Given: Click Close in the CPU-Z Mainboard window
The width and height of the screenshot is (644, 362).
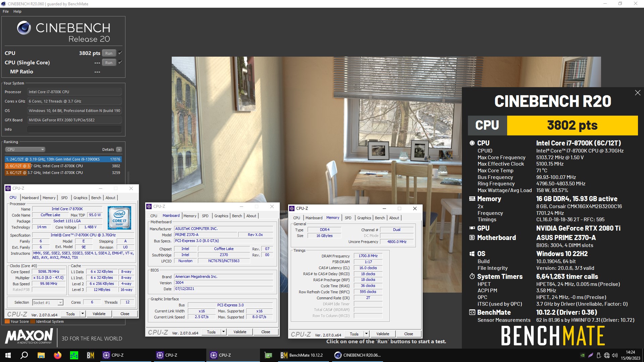Looking at the screenshot, I should point(266,332).
